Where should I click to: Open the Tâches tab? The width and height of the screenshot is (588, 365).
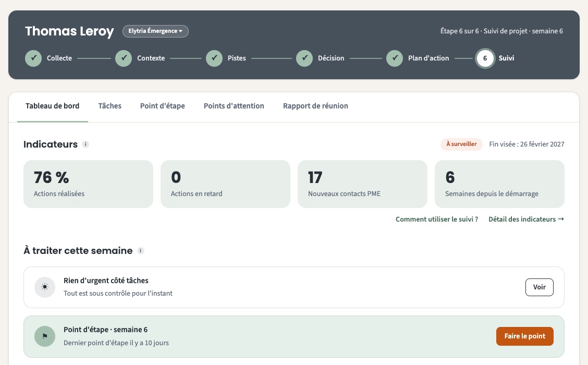(110, 106)
